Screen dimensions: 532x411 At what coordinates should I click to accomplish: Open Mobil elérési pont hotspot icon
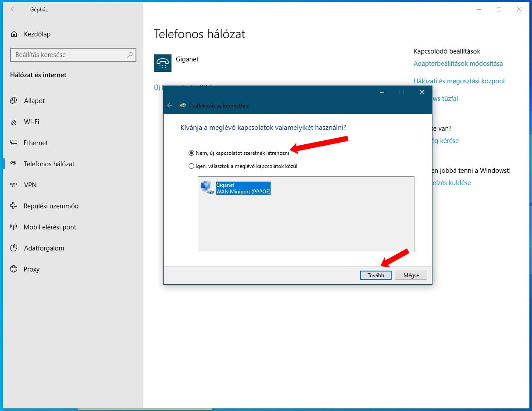point(14,227)
